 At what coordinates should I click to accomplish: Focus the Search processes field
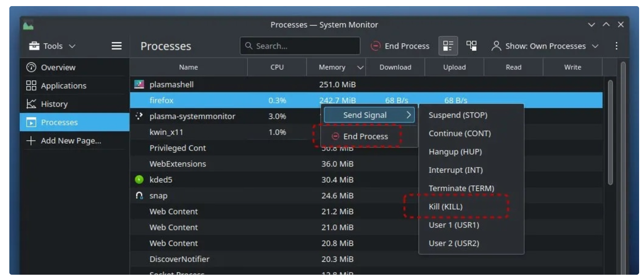coord(300,46)
